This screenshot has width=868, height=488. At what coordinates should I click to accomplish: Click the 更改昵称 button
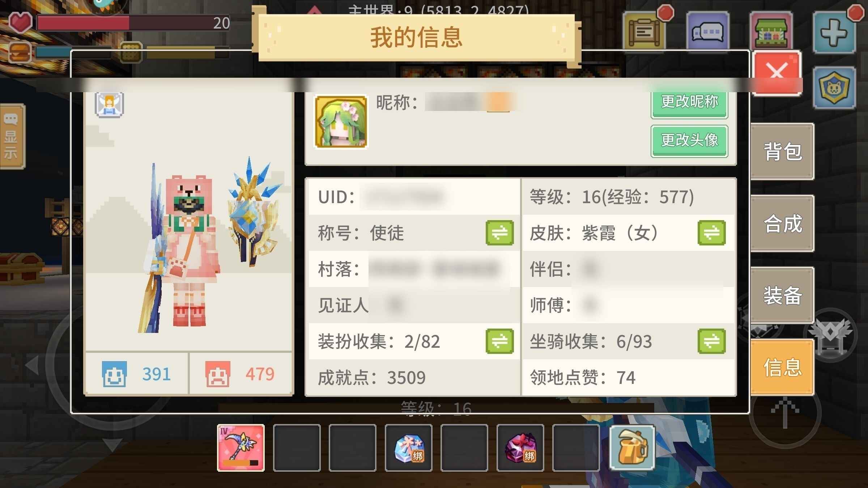[x=689, y=103]
